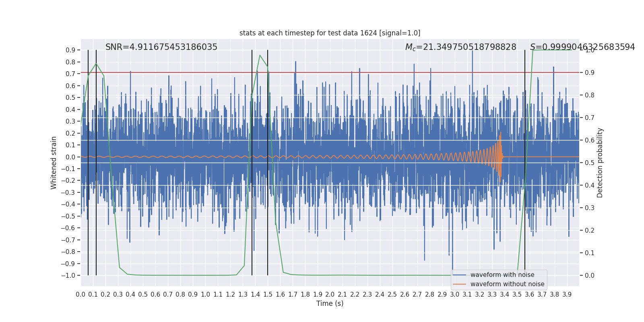Screen dimensions: 644x322
Task: Click tick −0.5 on the Whitened strain axis
Action: tap(68, 216)
